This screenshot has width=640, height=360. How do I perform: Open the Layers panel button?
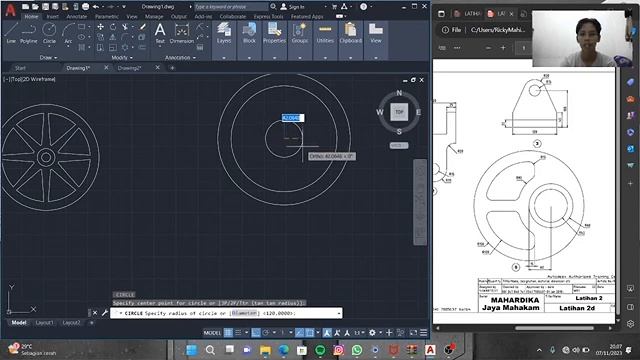click(x=224, y=33)
